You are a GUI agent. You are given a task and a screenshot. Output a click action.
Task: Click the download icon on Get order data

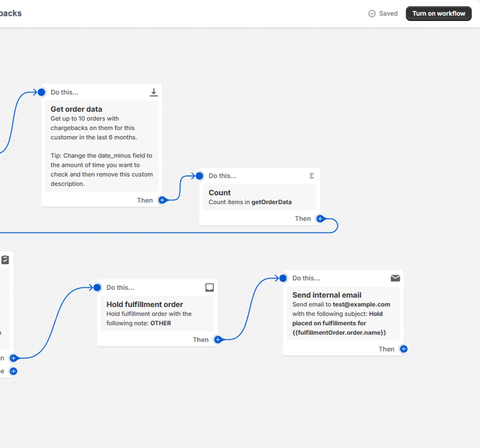(154, 92)
